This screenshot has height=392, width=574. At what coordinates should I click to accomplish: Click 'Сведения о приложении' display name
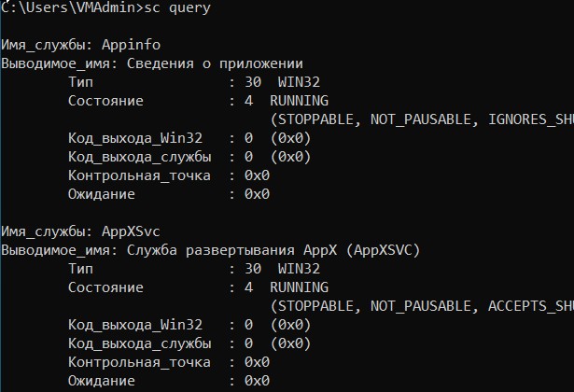click(x=215, y=63)
